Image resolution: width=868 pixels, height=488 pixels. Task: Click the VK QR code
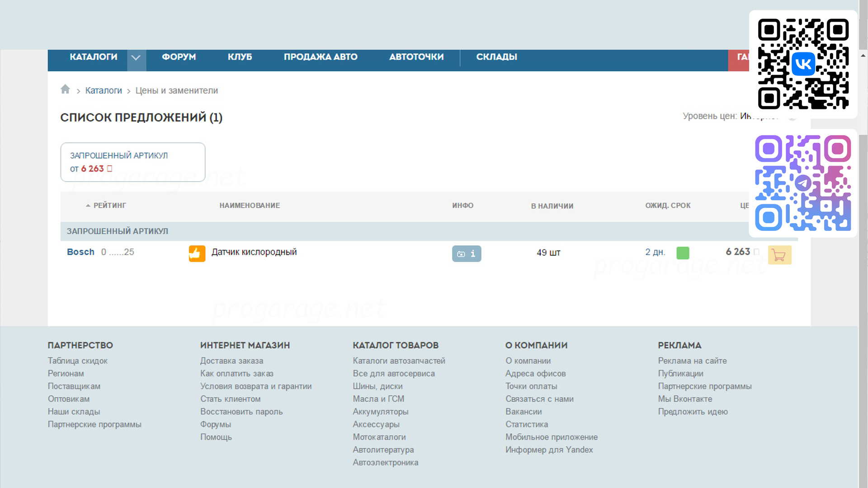[803, 64]
